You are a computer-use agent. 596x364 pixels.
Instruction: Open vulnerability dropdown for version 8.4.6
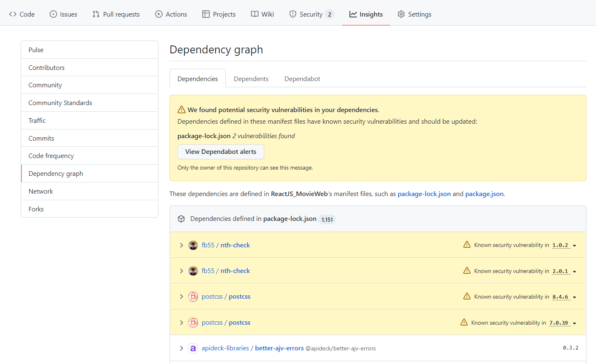tap(565, 297)
